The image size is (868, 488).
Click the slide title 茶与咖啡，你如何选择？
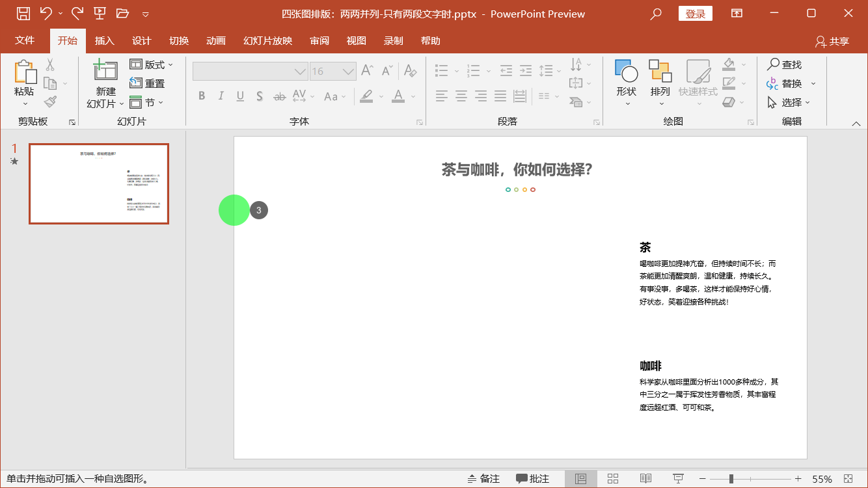click(517, 170)
